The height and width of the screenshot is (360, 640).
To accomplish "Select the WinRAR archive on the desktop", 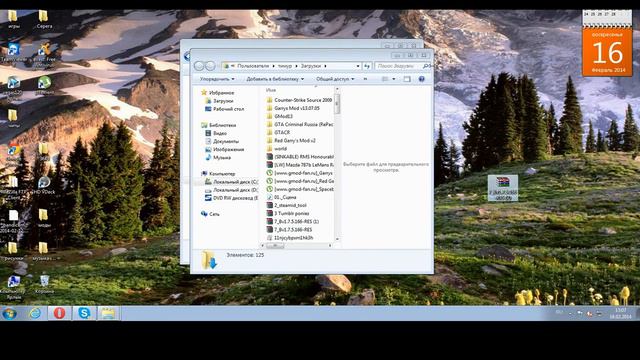I will pyautogui.click(x=503, y=188).
